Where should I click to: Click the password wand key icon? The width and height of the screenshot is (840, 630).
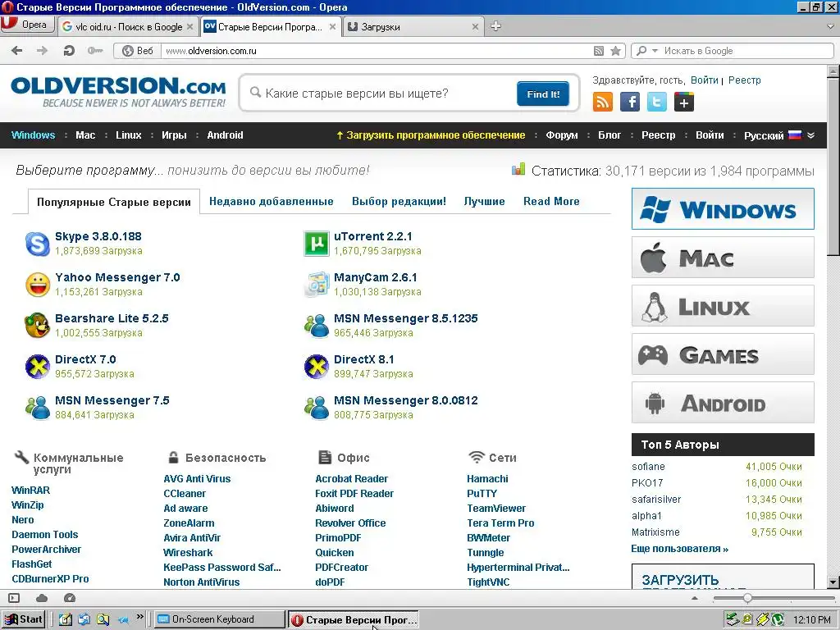(95, 51)
